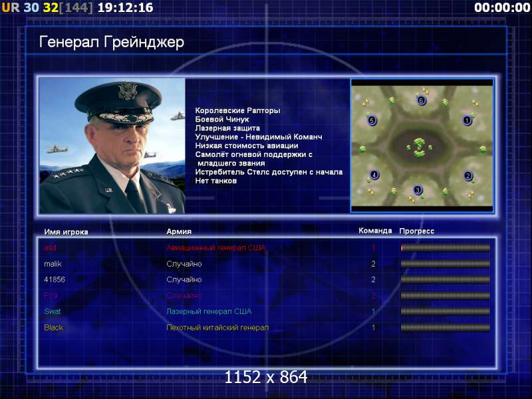The width and height of the screenshot is (532, 399).
Task: Select player name 'Black'
Action: click(x=54, y=327)
